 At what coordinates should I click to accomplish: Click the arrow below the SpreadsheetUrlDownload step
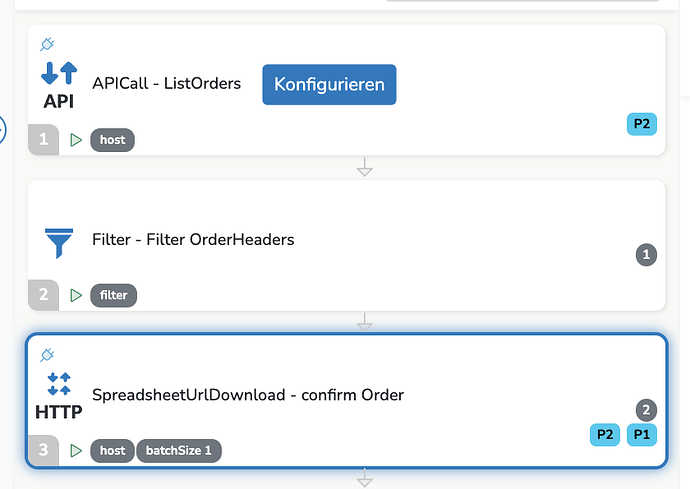[365, 480]
